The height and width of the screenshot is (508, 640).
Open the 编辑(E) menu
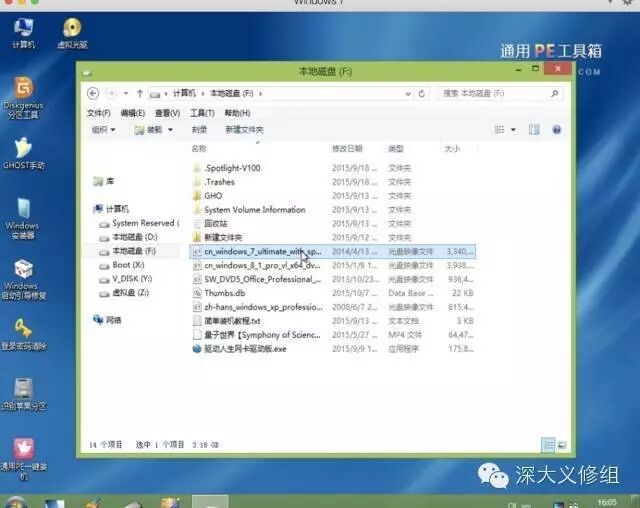click(133, 113)
